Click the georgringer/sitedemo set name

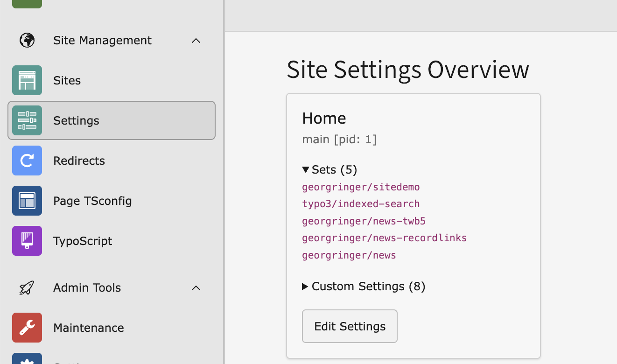(361, 187)
